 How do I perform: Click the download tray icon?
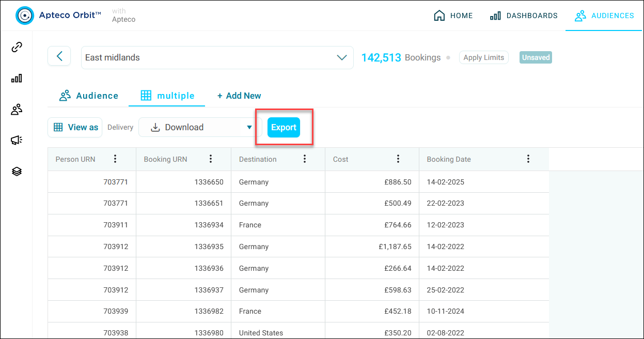pos(155,127)
